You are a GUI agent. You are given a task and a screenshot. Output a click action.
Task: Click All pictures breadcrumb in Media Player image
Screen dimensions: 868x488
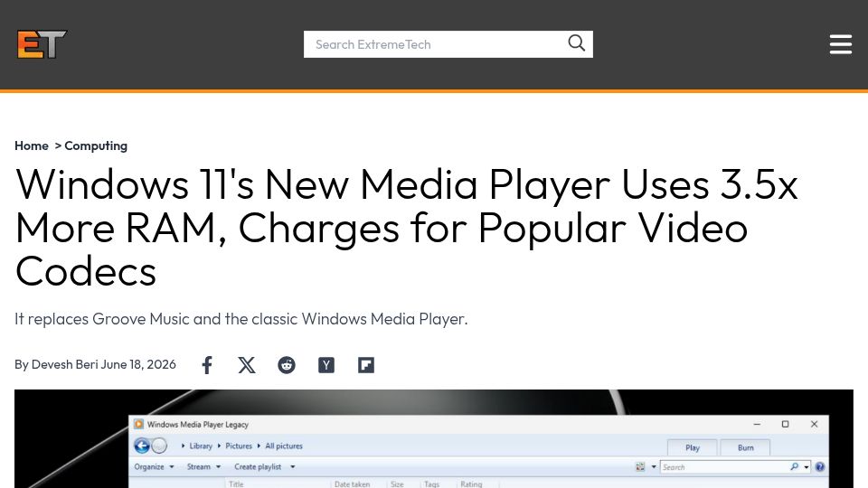point(284,446)
